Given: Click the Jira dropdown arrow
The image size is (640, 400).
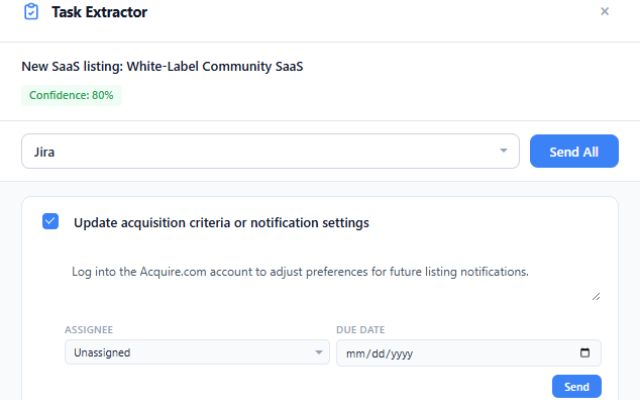Looking at the screenshot, I should 503,152.
